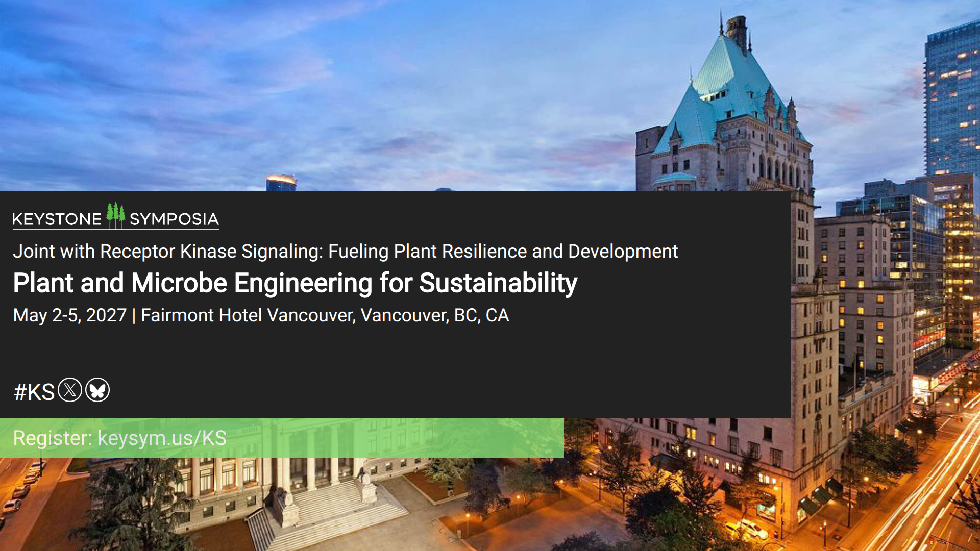Image resolution: width=980 pixels, height=551 pixels.
Task: Click the X (Twitter) social icon
Action: coord(70,390)
